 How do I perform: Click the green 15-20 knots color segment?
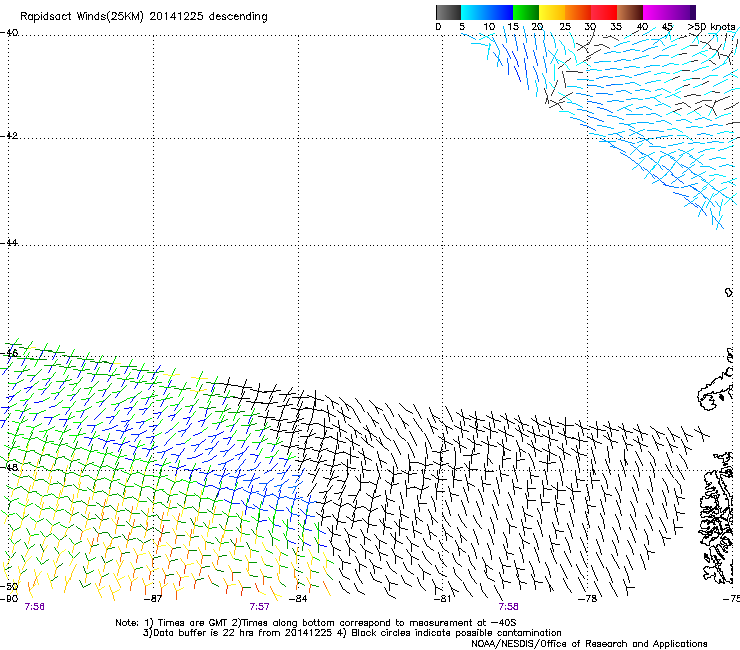526,12
